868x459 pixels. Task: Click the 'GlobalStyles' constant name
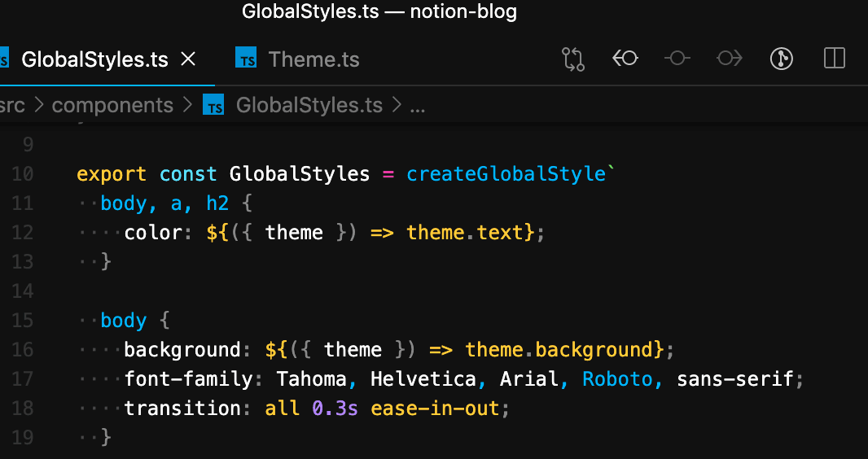[300, 174]
